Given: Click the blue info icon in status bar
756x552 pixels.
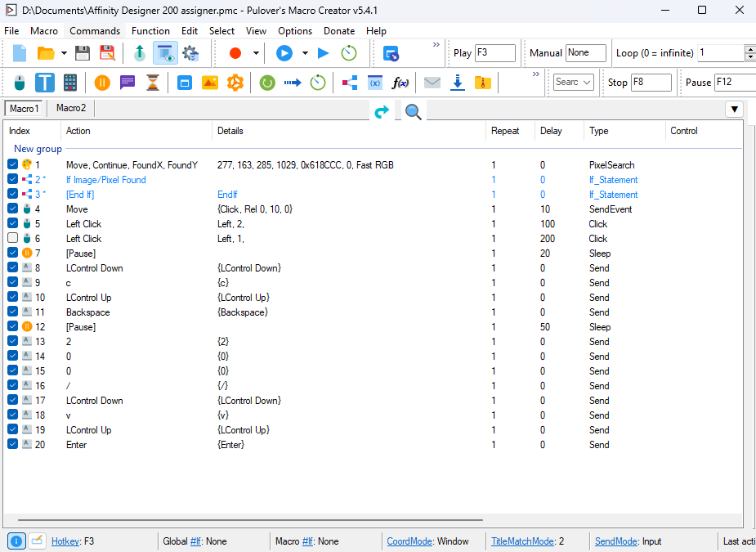Looking at the screenshot, I should [x=16, y=541].
